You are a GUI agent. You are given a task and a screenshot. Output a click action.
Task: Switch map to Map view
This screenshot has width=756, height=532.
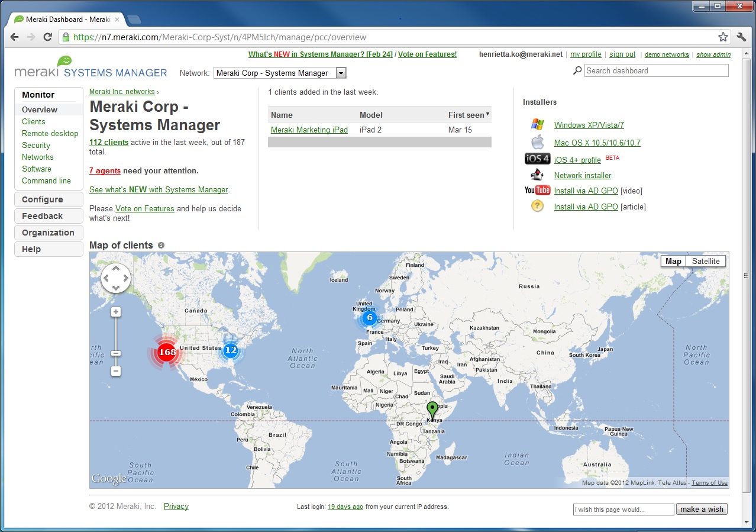(673, 261)
